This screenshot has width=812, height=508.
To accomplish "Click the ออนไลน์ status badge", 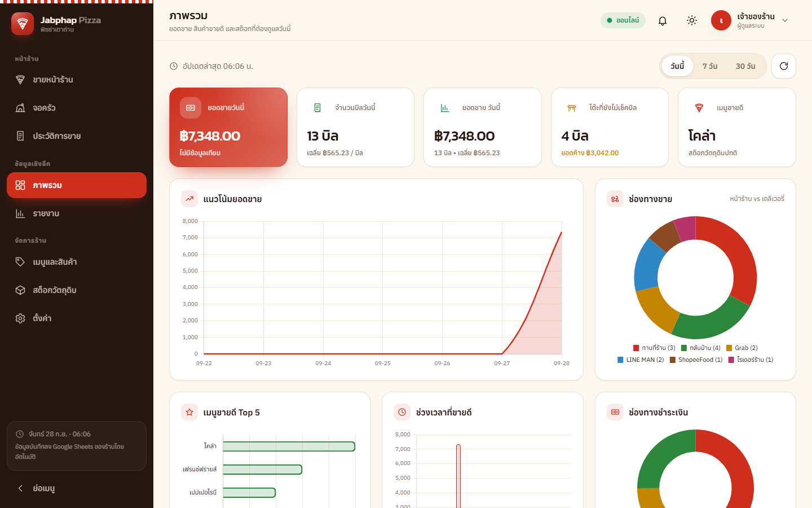I will (623, 20).
